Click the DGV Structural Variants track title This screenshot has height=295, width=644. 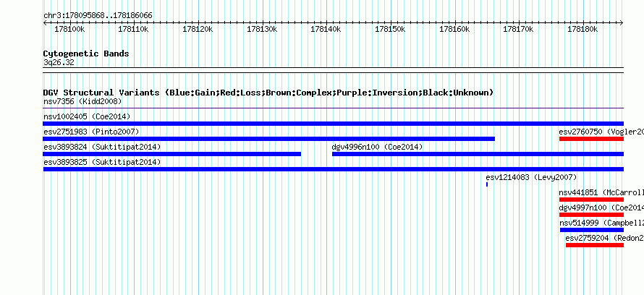click(x=268, y=93)
